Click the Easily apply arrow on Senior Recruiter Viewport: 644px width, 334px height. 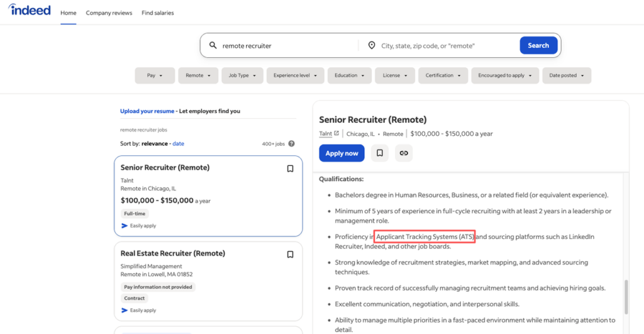pos(125,226)
